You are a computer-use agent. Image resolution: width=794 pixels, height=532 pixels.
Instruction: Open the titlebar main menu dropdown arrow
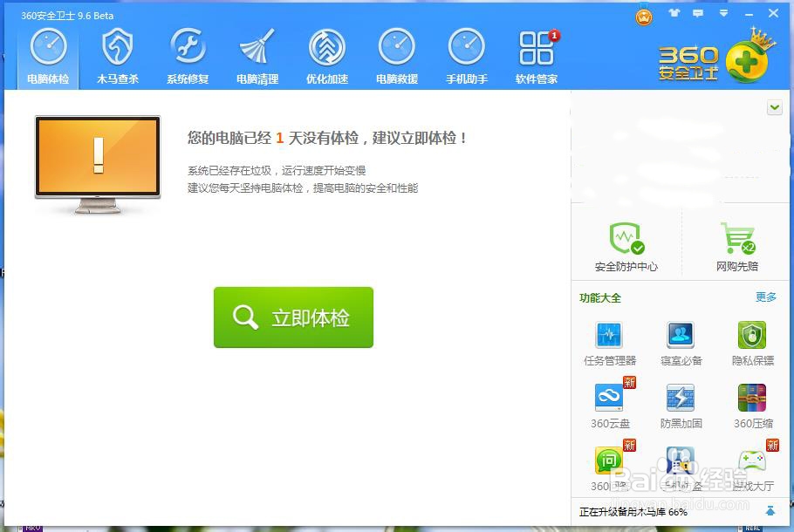[x=722, y=14]
